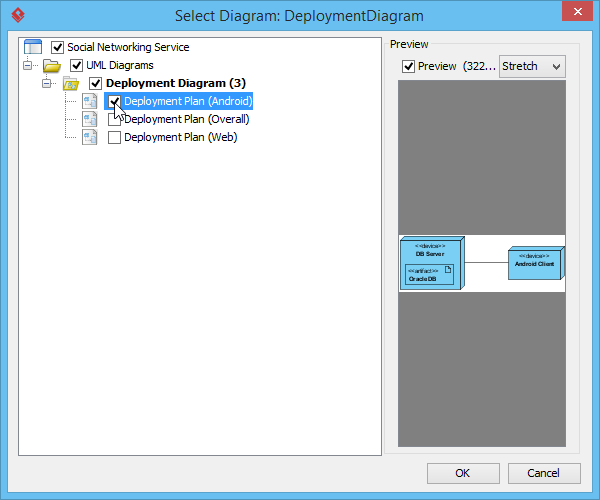Click the Deployment Plan (Android) diagram icon
Screen dimensions: 600x500
(90, 101)
